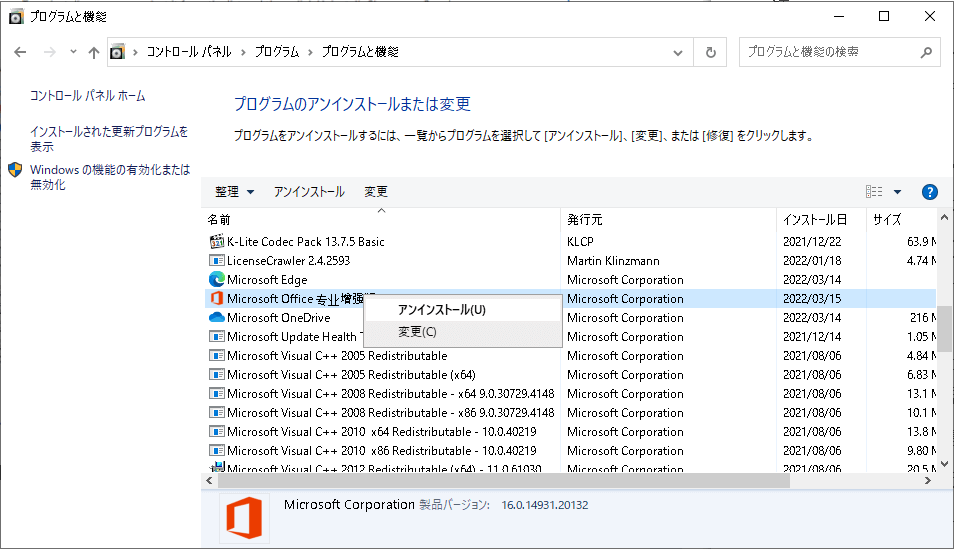Click the Back navigation arrow

tap(20, 52)
